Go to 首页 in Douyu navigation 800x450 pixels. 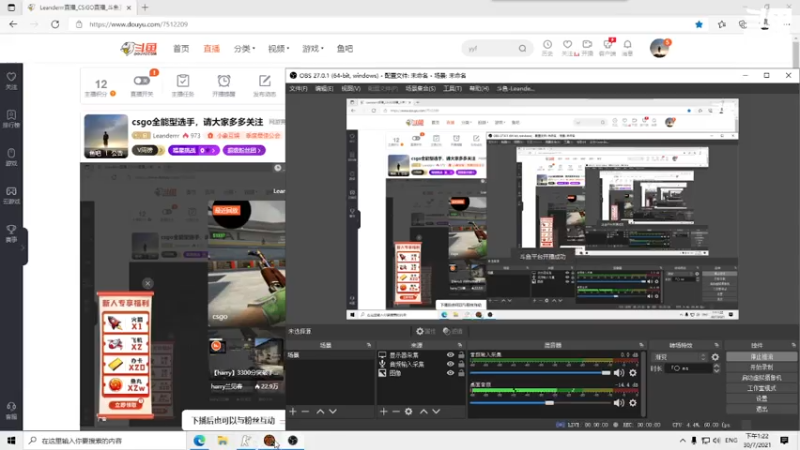tap(181, 48)
